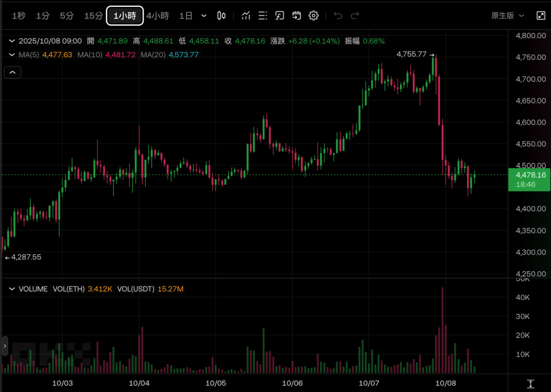This screenshot has height=392, width=551.
Task: Open chart settings gear icon
Action: (314, 16)
